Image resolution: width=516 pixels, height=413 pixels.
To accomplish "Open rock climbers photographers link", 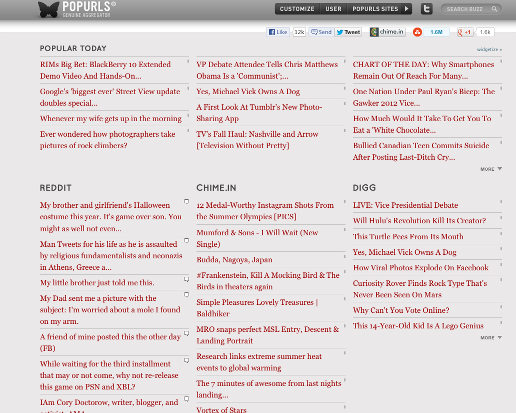I will pos(107,140).
